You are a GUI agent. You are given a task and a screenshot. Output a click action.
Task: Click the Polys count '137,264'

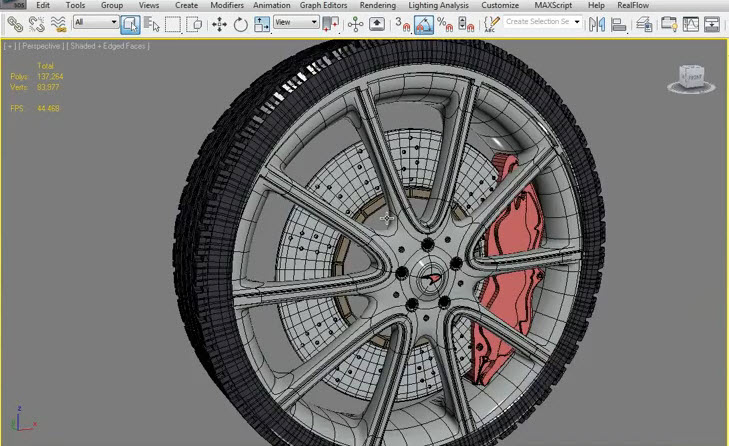[50, 76]
